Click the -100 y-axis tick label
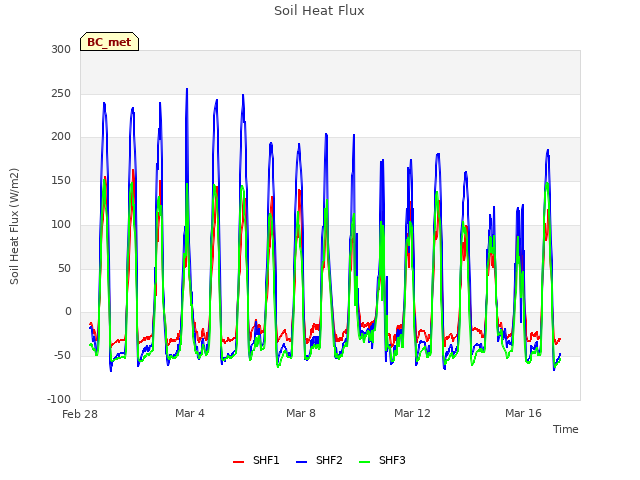Image resolution: width=640 pixels, height=480 pixels. [59, 399]
